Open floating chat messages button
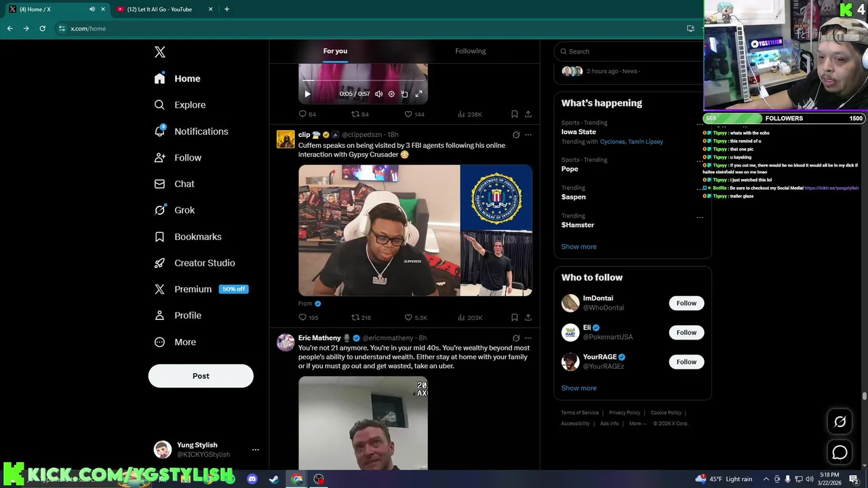Image resolution: width=868 pixels, height=488 pixels. pyautogui.click(x=840, y=452)
